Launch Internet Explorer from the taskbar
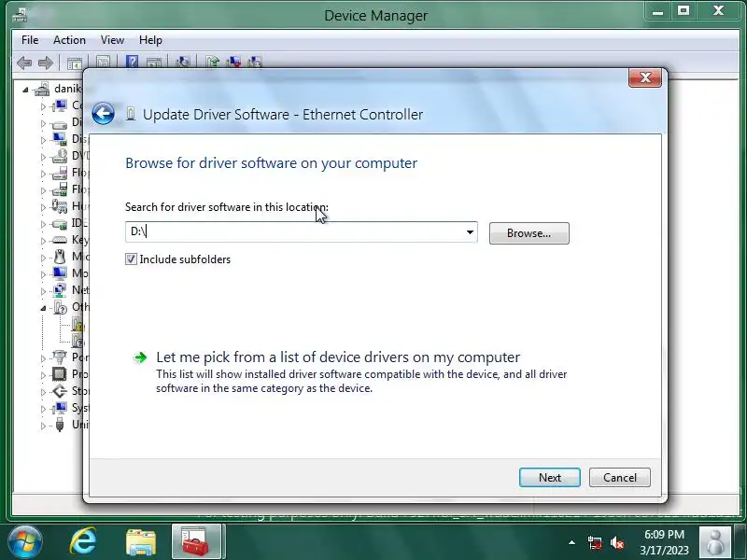Screen dimensions: 747x560 coord(83,542)
